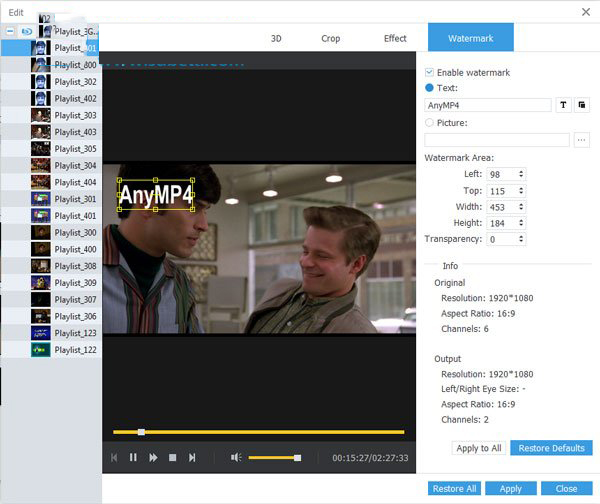
Task: Select the Playlist_123 row
Action: pyautogui.click(x=51, y=333)
